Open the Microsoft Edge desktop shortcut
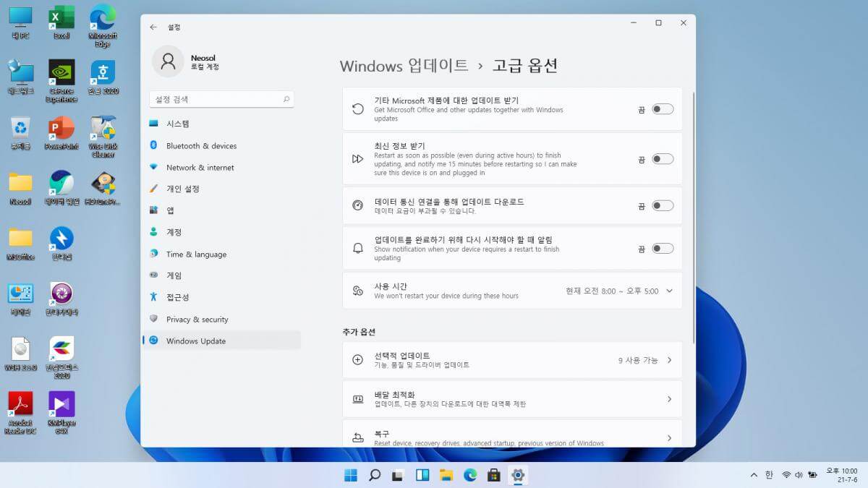Screen dimensions: 868x488 [103, 25]
